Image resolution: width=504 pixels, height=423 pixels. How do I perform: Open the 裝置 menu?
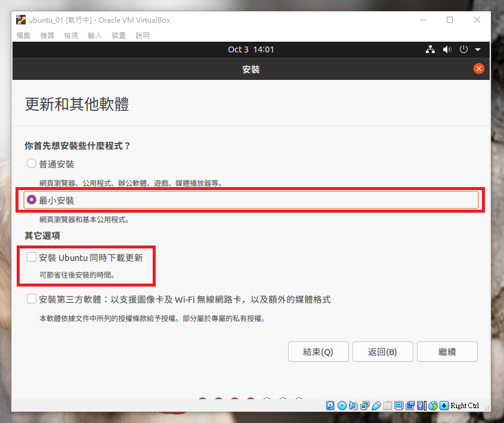(x=119, y=35)
